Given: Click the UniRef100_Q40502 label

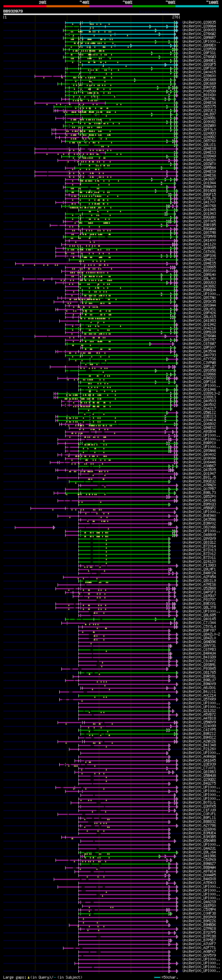Looking at the screenshot, I should coord(199,405).
